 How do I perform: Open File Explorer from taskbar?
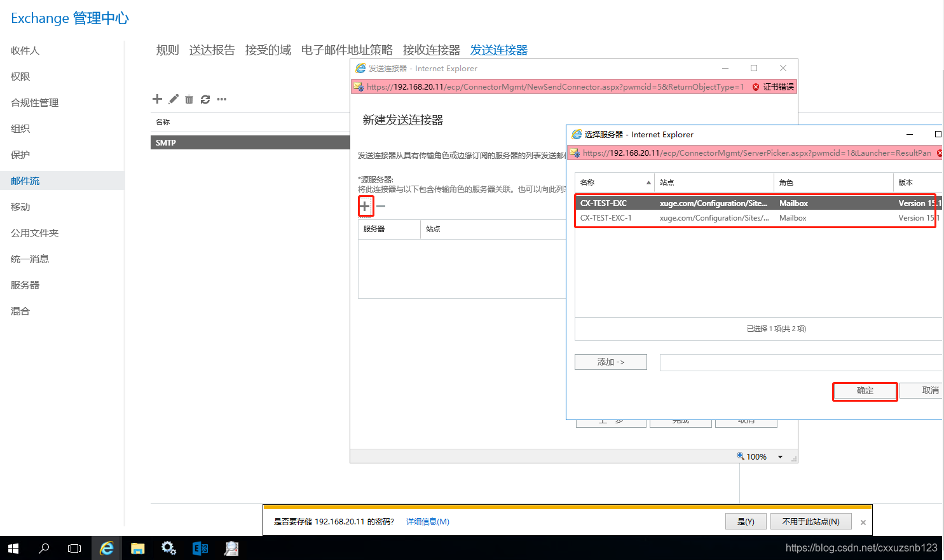point(137,548)
